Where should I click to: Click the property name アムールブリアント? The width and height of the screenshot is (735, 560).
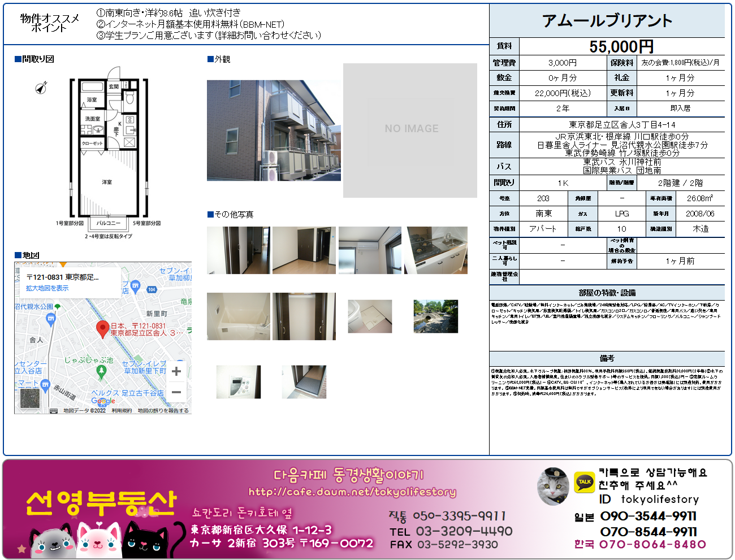pos(607,21)
